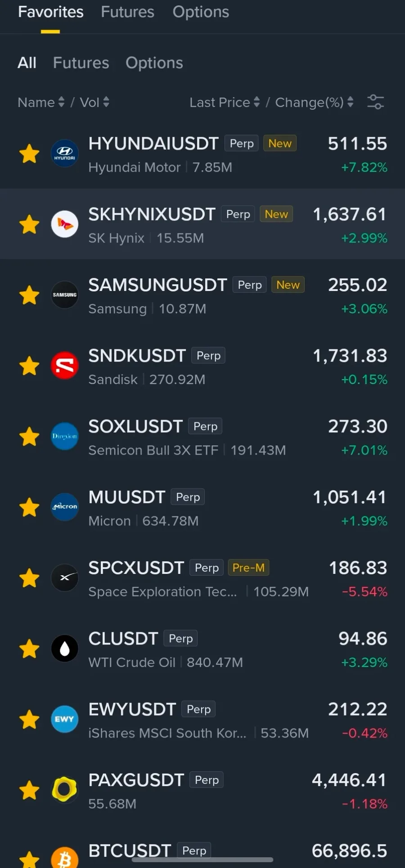Tap the SK Hynix logo icon
The height and width of the screenshot is (868, 405).
[x=65, y=224]
